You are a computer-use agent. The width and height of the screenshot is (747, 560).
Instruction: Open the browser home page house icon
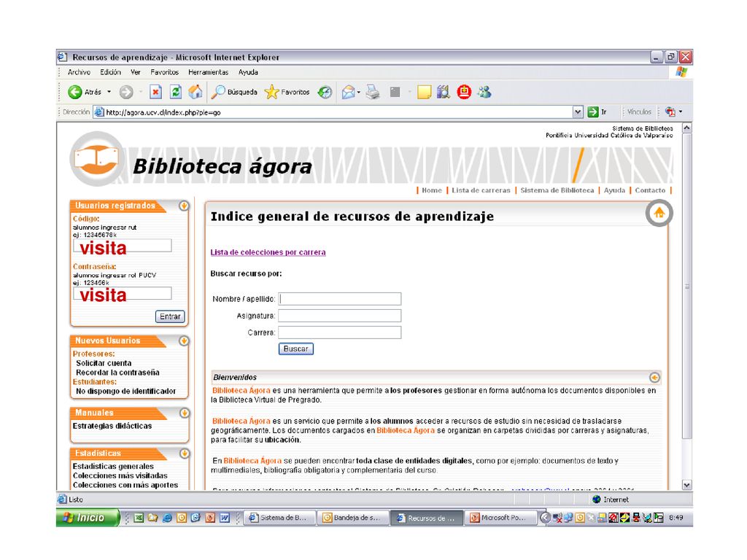196,92
